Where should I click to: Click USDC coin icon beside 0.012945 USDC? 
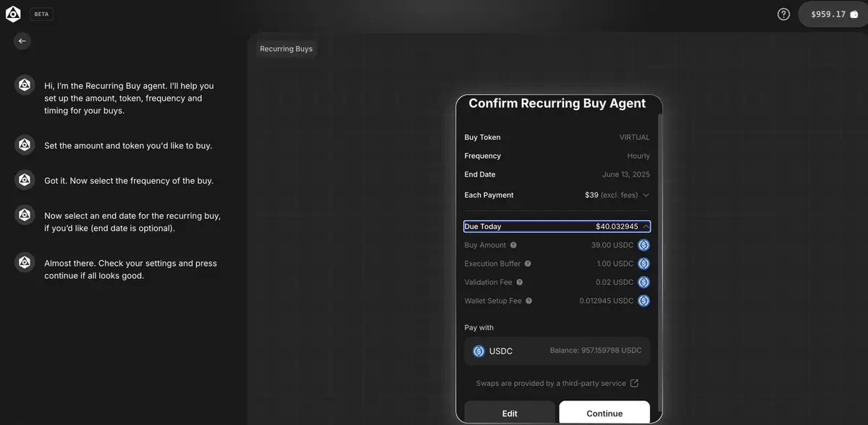[x=644, y=301]
